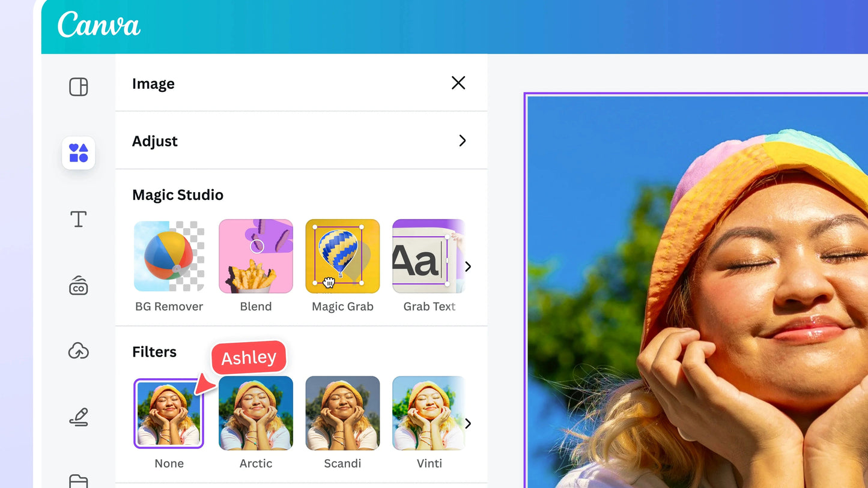Image resolution: width=868 pixels, height=488 pixels.
Task: Click the Magic Grab label
Action: click(x=342, y=307)
